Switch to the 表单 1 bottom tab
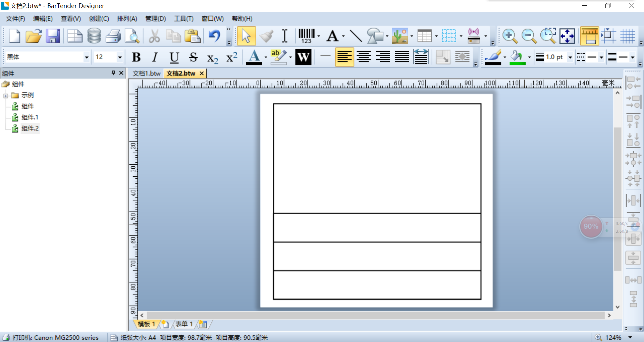The image size is (644, 342). coord(184,324)
